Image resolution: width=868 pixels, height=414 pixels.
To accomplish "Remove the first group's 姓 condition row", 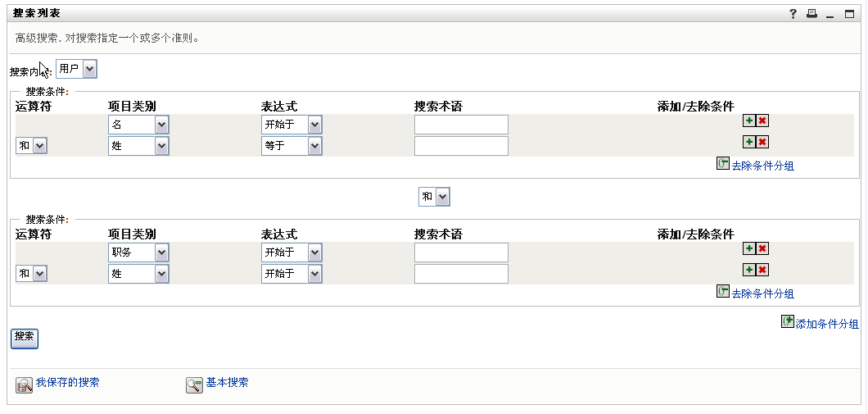I will click(762, 142).
